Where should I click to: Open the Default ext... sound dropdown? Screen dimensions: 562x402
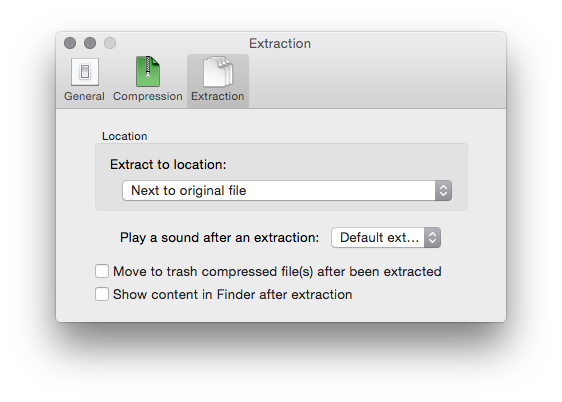click(386, 238)
